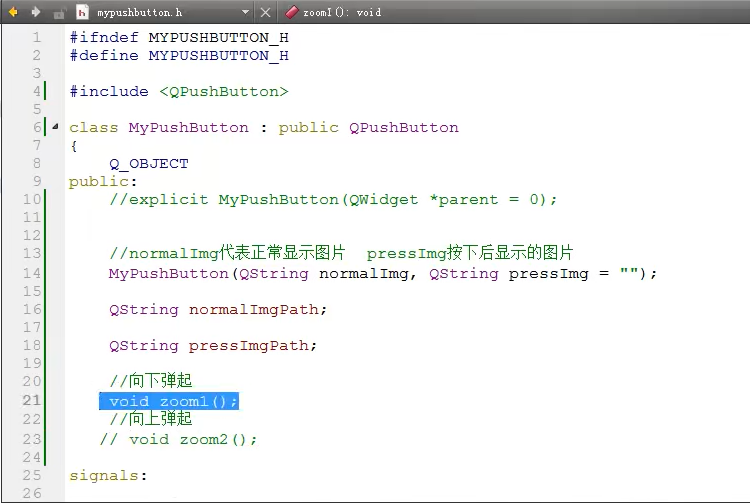This screenshot has height=503, width=750.
Task: Click 'QString normalImgPath;' declaration
Action: click(x=218, y=310)
